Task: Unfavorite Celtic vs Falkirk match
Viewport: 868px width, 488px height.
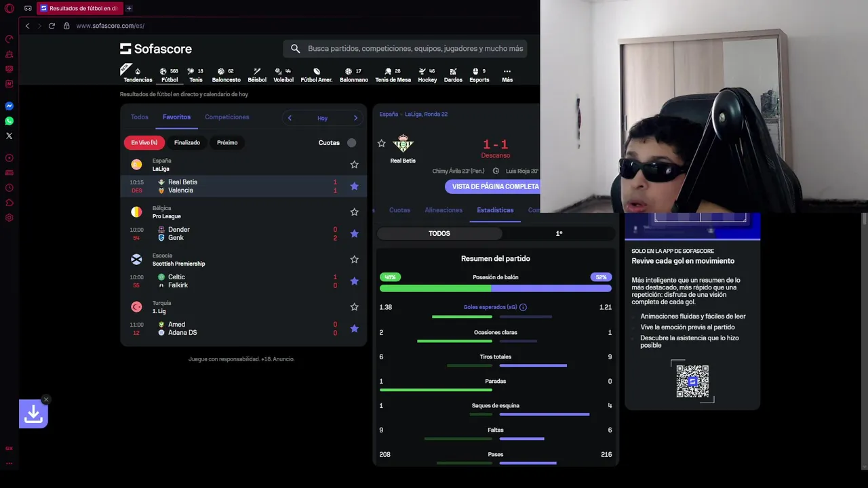Action: pos(354,281)
